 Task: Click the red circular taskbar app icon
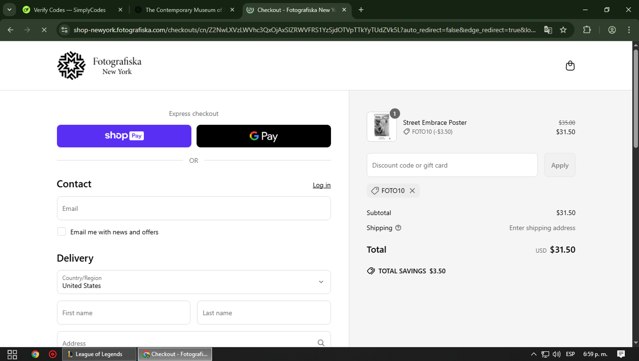pyautogui.click(x=53, y=354)
